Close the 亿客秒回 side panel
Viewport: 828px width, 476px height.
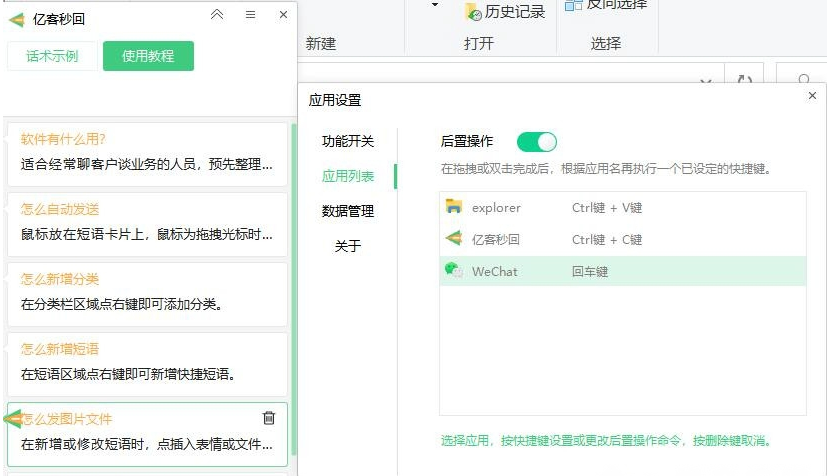(x=284, y=15)
